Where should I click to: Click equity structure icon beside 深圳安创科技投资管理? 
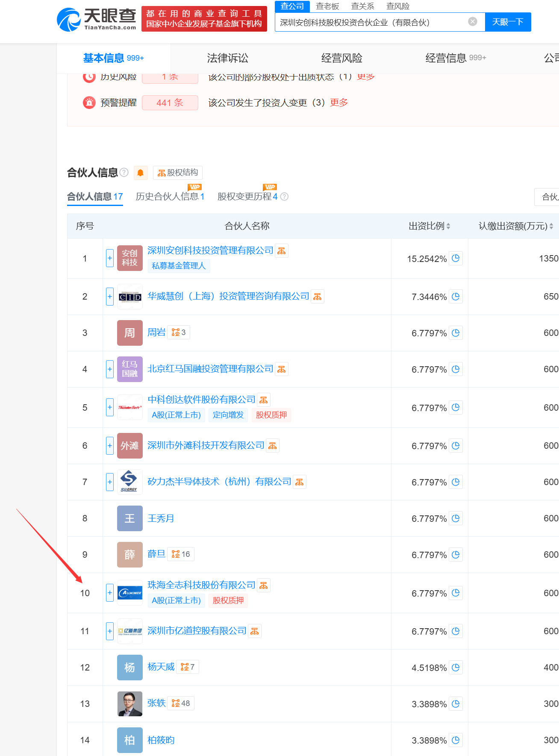pyautogui.click(x=282, y=251)
